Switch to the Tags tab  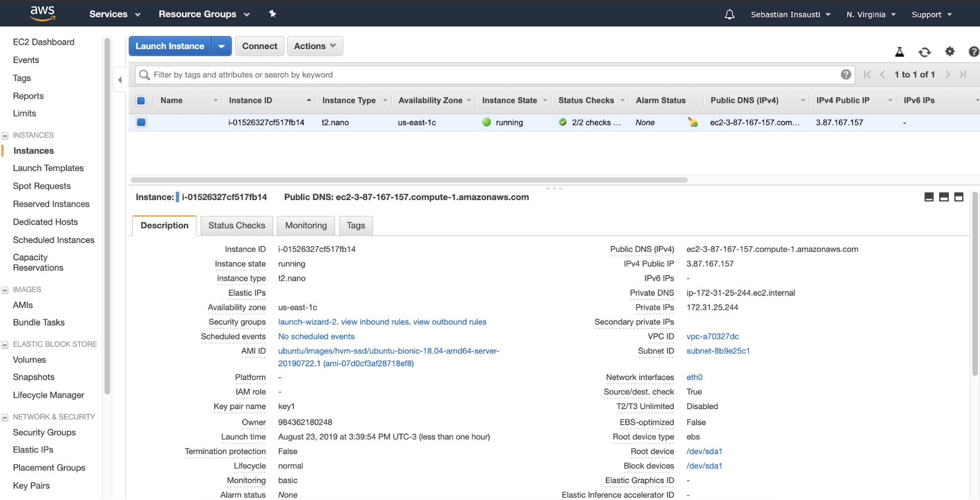pyautogui.click(x=356, y=225)
